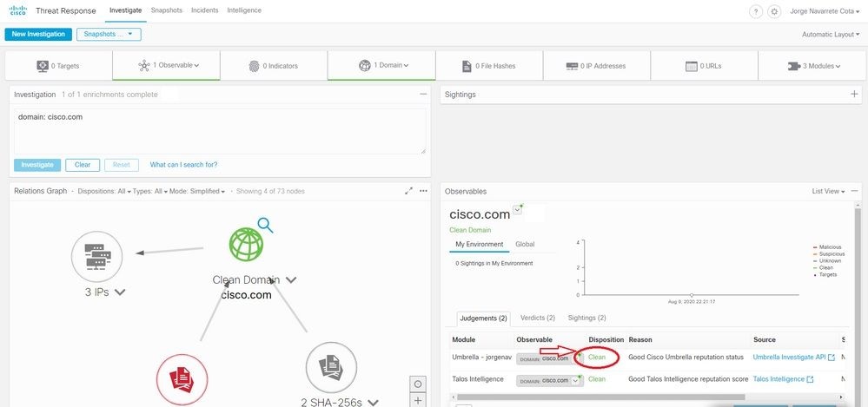868x407 pixels.
Task: Click the 0 IP Addresses tile
Action: (x=596, y=66)
